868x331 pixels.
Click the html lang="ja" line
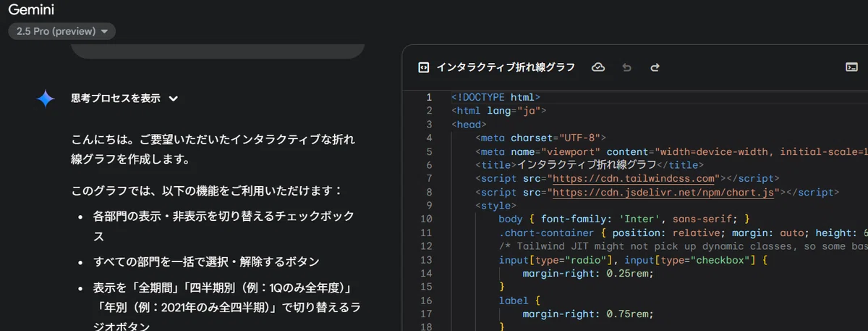[x=499, y=111]
